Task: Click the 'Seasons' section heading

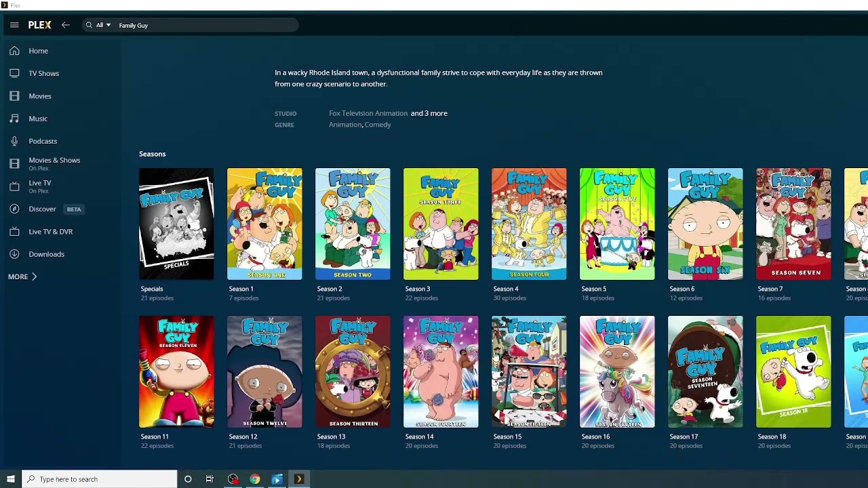Action: (152, 154)
